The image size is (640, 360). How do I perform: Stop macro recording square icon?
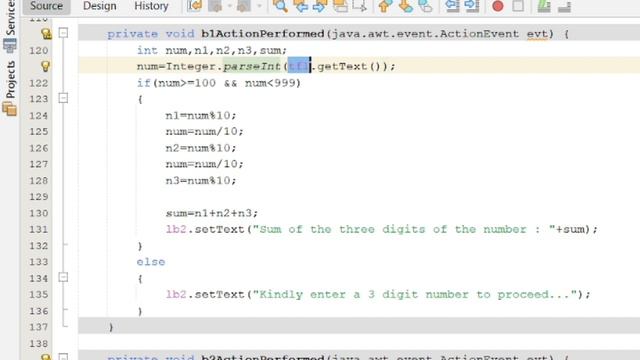518,6
